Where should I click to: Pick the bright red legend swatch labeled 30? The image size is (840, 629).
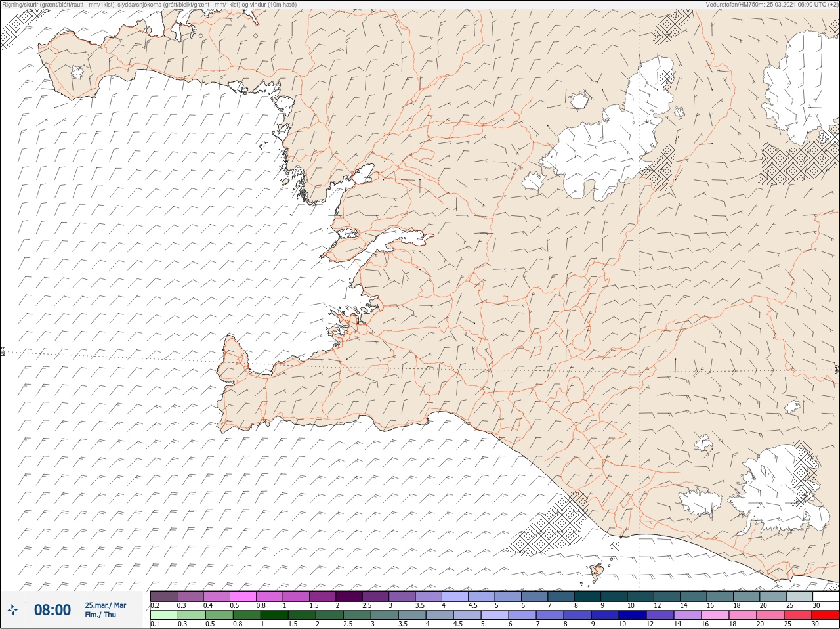point(826,615)
